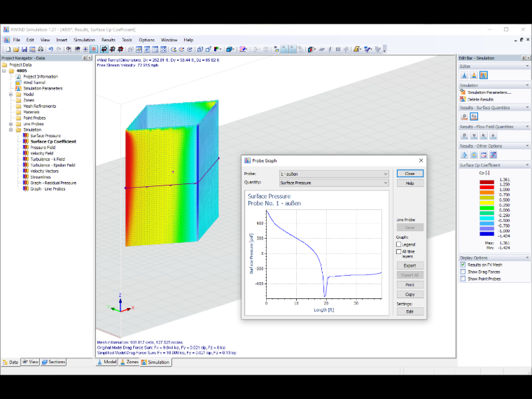Screen dimensions: 532x399
Task: Collapse the Results - Surface Quantities section
Action: coord(527,108)
